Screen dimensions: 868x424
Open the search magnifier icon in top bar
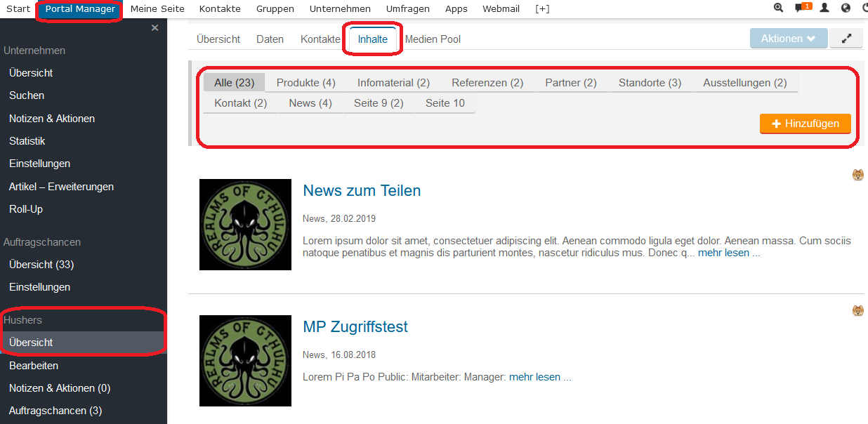[x=778, y=8]
